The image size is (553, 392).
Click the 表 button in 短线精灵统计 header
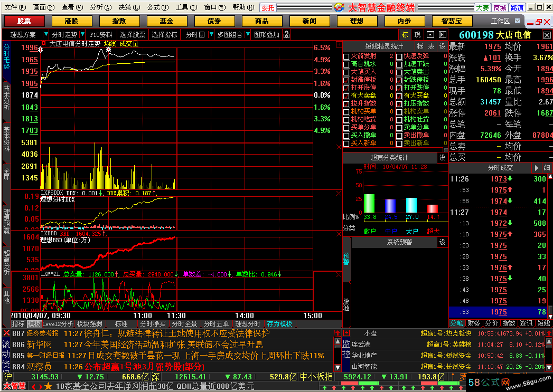point(431,46)
